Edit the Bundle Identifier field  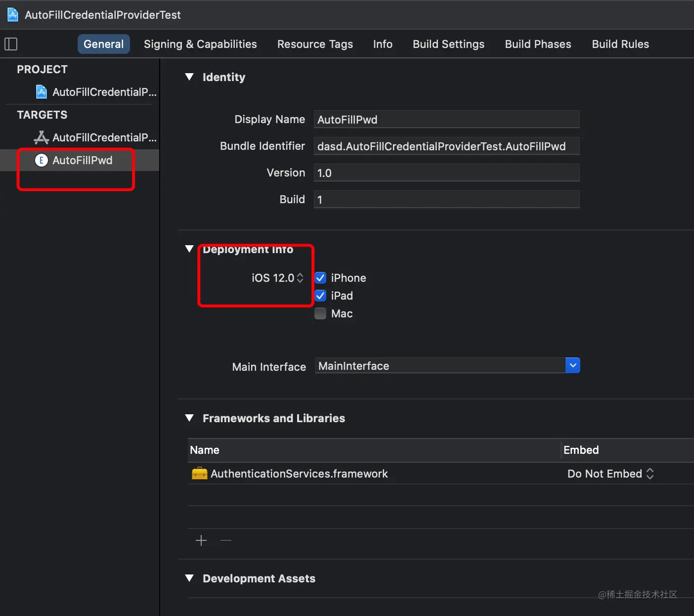446,146
